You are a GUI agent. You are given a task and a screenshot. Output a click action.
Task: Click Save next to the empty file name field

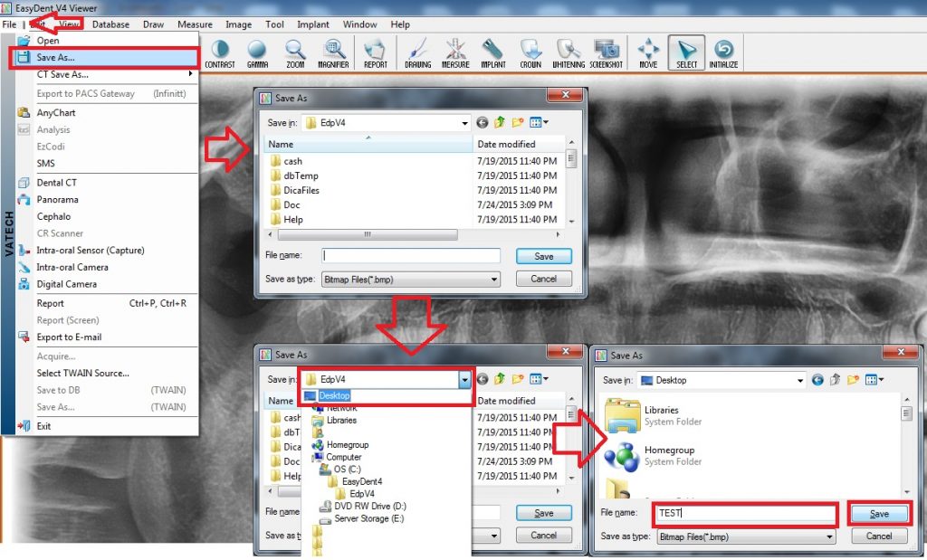click(x=544, y=256)
